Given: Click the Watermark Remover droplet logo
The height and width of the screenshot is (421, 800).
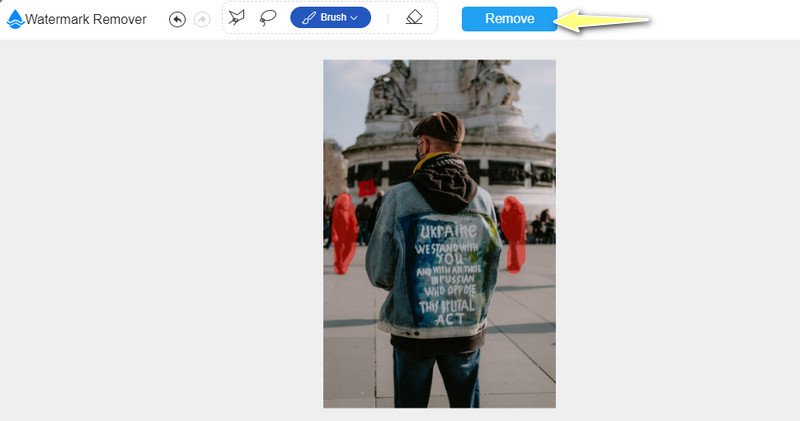Looking at the screenshot, I should [14, 19].
